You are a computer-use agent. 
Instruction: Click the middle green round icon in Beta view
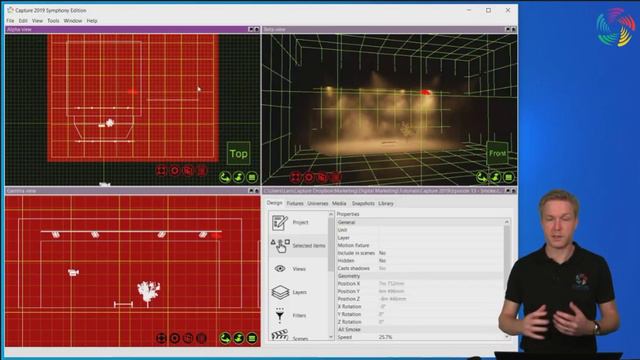point(495,177)
